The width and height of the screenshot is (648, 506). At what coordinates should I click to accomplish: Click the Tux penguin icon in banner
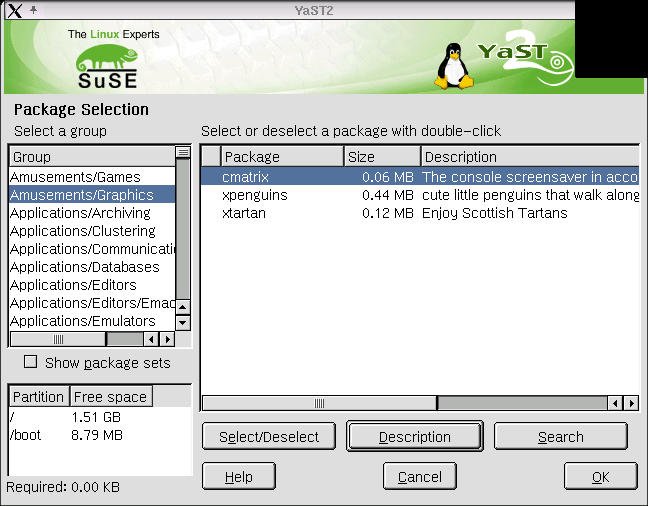pos(454,66)
